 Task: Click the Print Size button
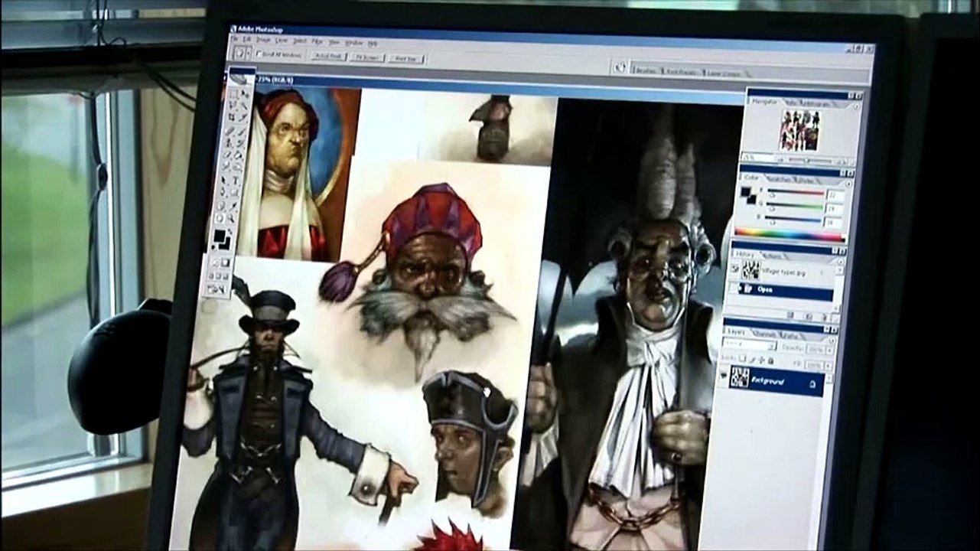[x=405, y=59]
